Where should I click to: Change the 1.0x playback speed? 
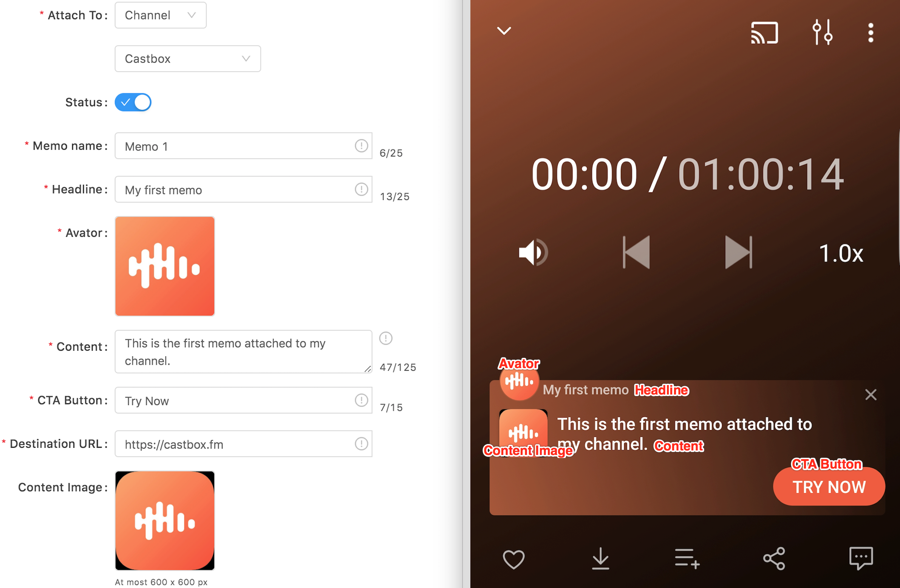pyautogui.click(x=841, y=253)
